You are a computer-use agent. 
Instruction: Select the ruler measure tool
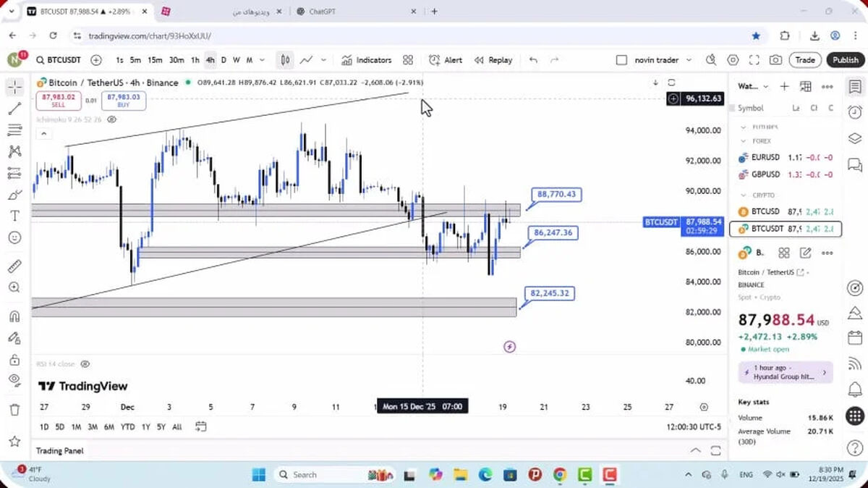pos(14,266)
